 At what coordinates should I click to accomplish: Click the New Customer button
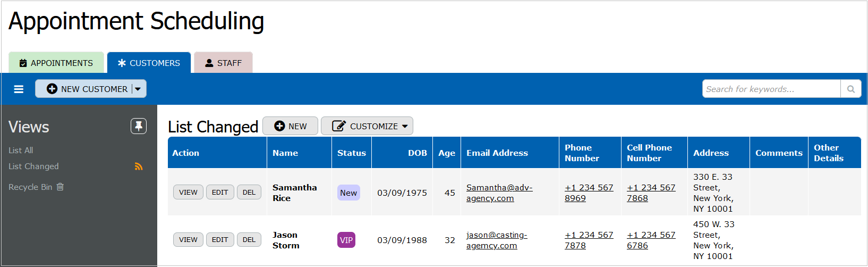click(x=87, y=89)
